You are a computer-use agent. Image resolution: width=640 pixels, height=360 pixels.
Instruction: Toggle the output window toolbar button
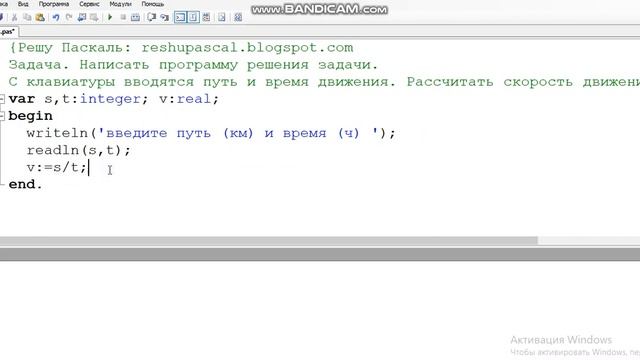[x=180, y=17]
